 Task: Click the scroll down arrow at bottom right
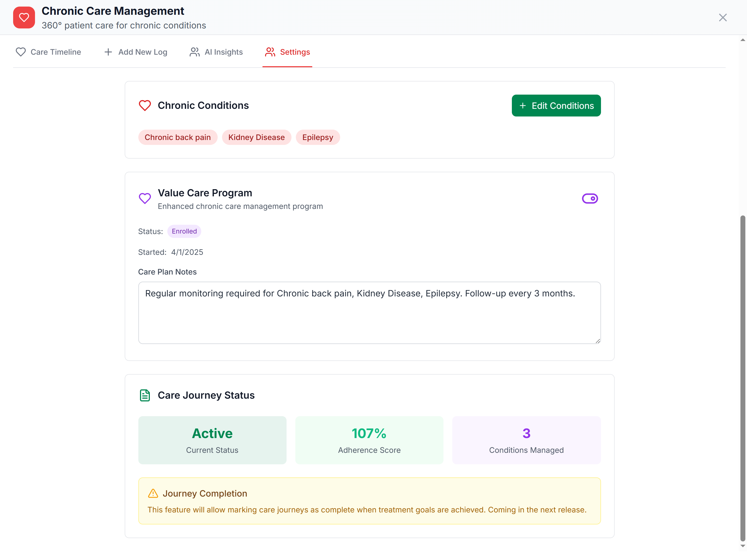click(x=742, y=546)
